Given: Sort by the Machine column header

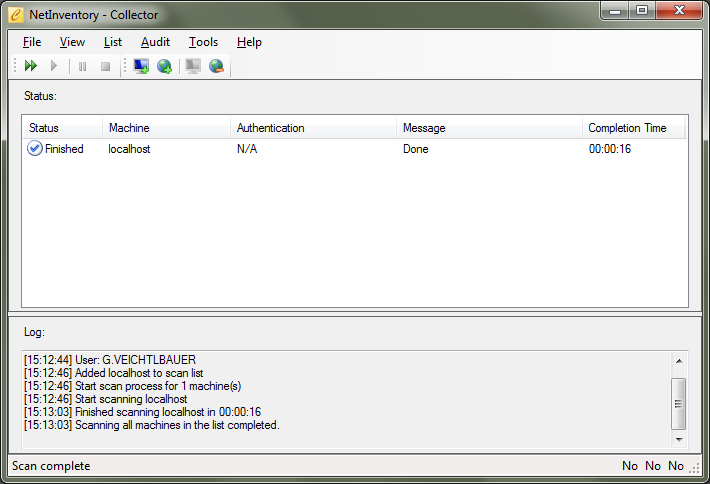Looking at the screenshot, I should (x=167, y=128).
